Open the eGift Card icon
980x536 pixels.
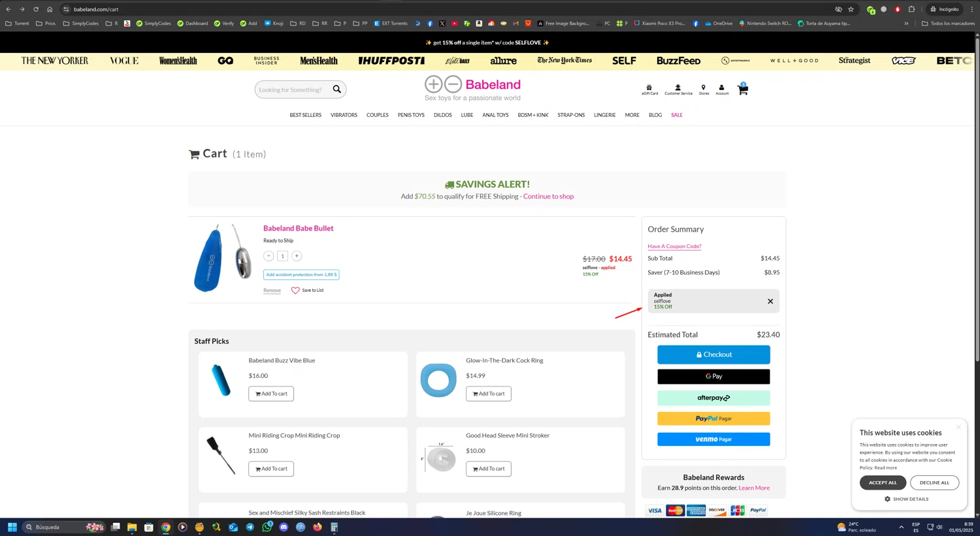(649, 89)
